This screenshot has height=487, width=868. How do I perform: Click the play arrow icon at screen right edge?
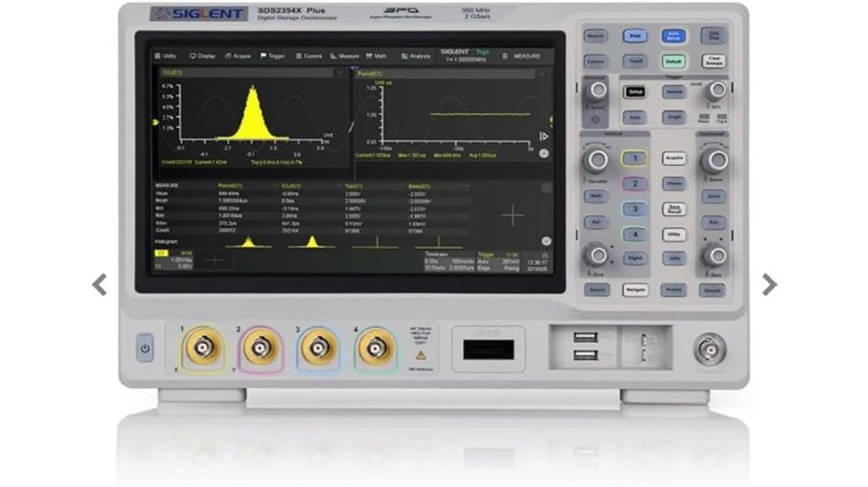click(544, 136)
